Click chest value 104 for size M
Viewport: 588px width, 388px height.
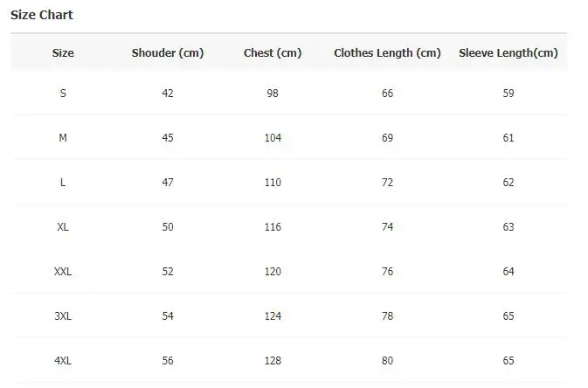[273, 138]
